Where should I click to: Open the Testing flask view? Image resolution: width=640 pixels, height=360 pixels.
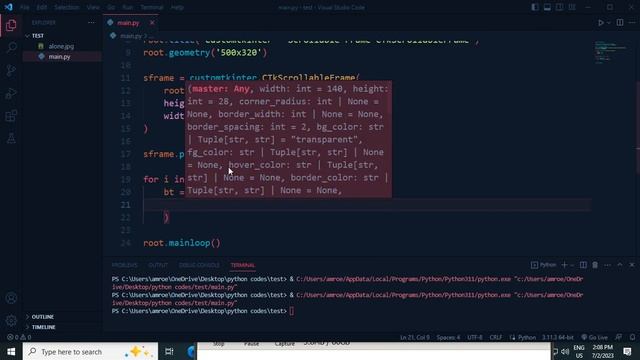click(x=11, y=138)
